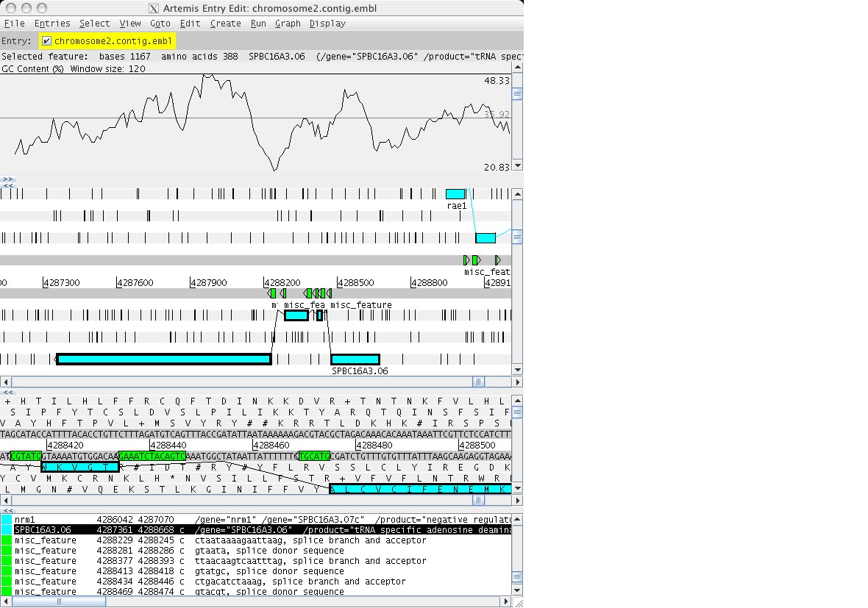Click the feature list scroll down arrow
868x608 pixels.
[518, 590]
